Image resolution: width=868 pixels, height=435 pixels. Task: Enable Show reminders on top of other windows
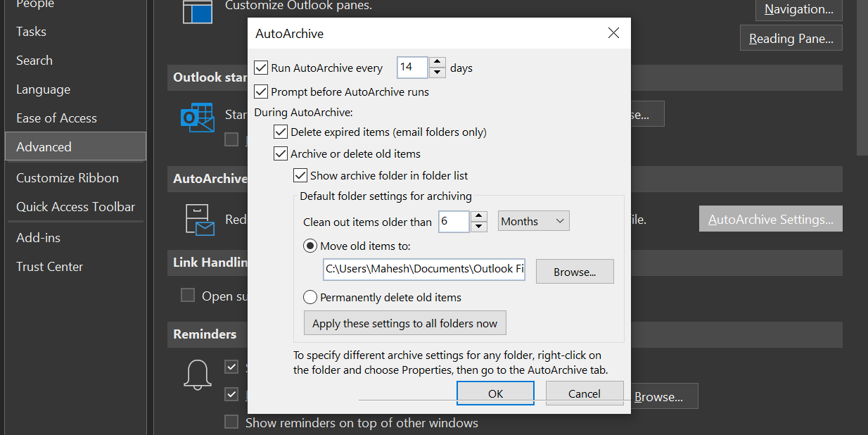click(x=231, y=422)
